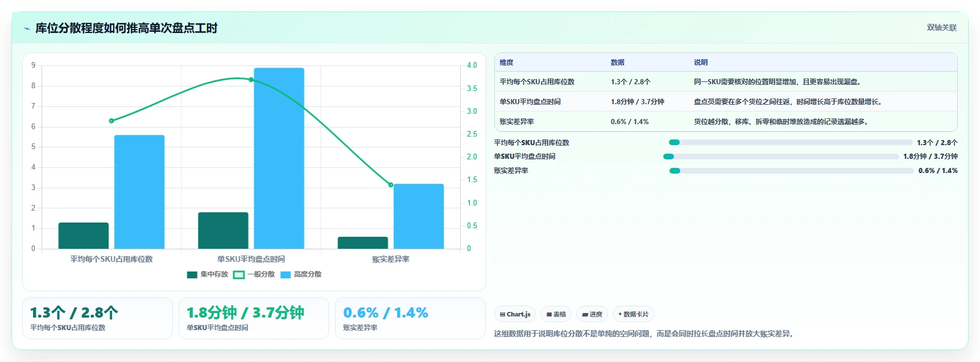The height and width of the screenshot is (362, 980).
Task: Click table cell 1.8分钟 / 3.7分钟
Action: click(638, 102)
